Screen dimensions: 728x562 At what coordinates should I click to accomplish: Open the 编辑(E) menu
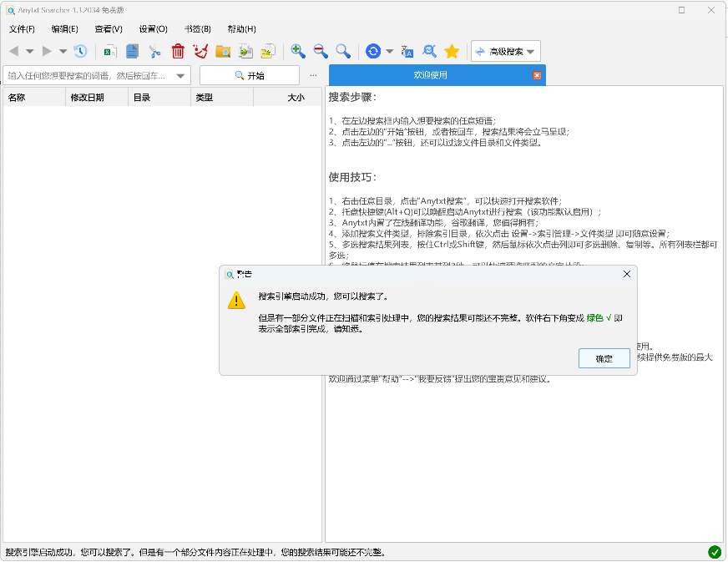(64, 28)
